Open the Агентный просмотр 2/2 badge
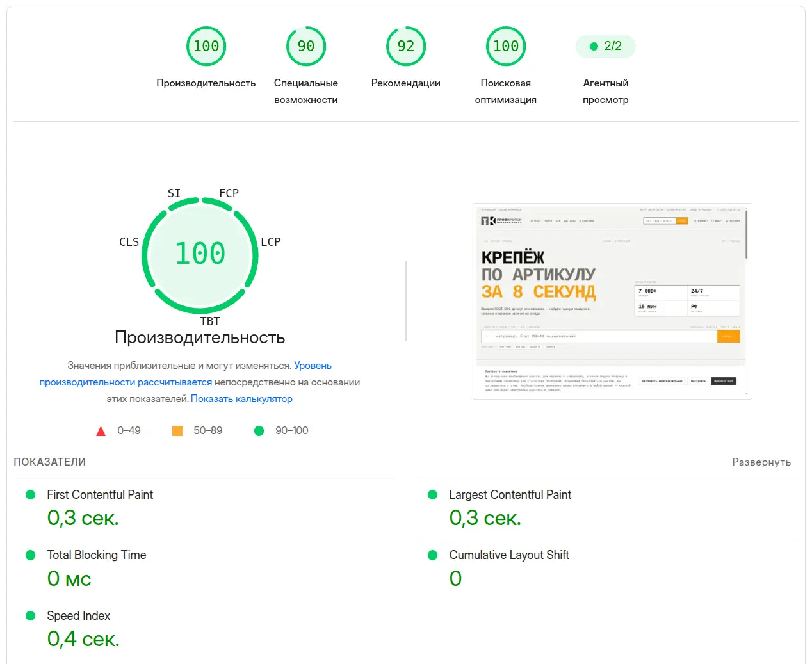812x664 pixels. point(606,46)
